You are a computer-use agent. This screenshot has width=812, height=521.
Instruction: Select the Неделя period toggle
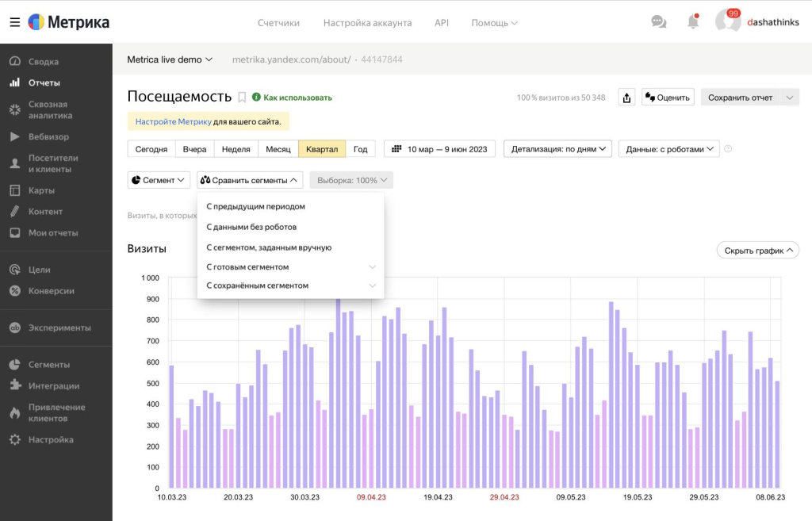pos(236,149)
